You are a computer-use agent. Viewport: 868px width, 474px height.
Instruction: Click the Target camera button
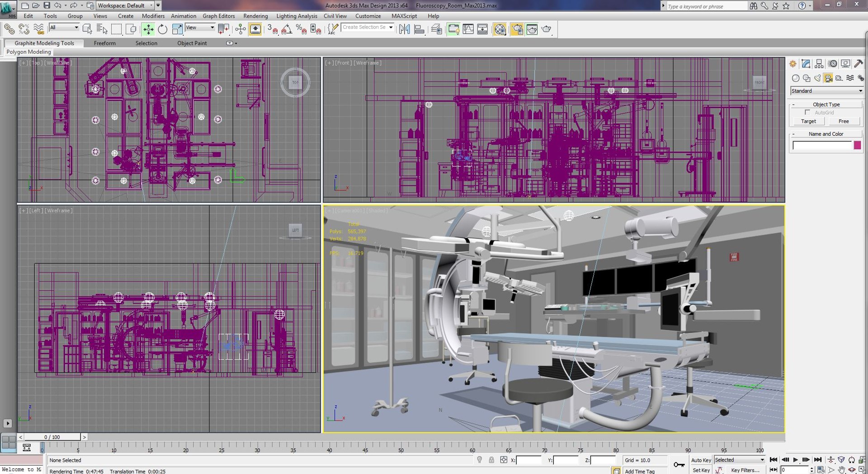(808, 121)
